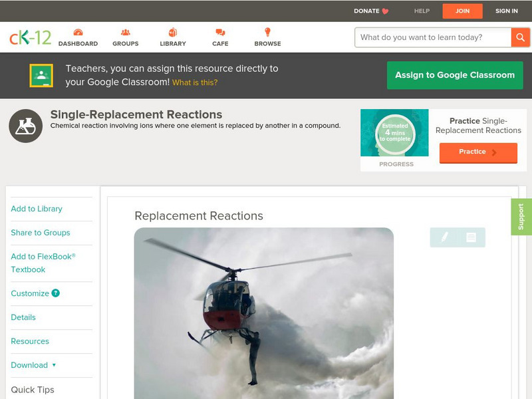
Task: Click the PROGRESS label
Action: [396, 164]
